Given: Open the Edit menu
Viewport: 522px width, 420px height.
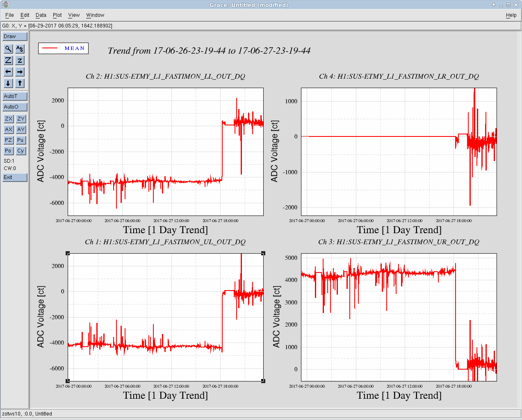Looking at the screenshot, I should (25, 15).
